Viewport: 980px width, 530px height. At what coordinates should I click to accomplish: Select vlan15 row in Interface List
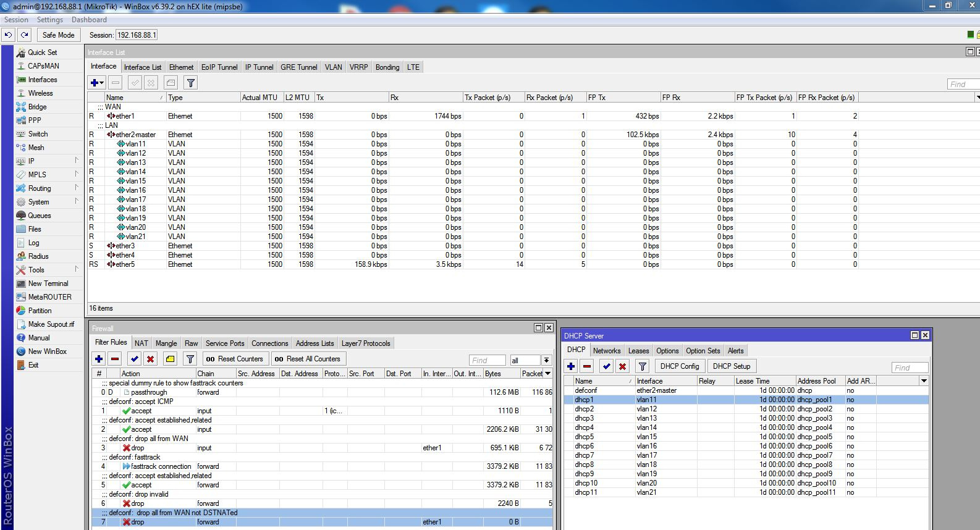click(473, 181)
